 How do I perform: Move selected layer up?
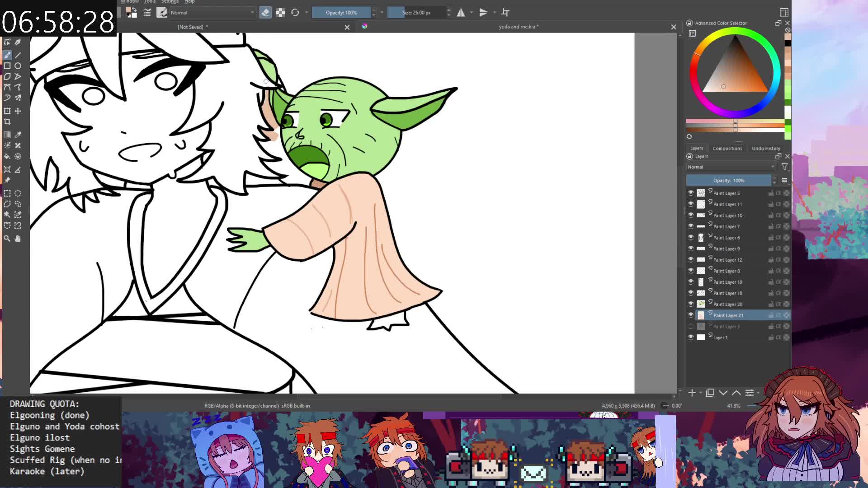[x=736, y=393]
